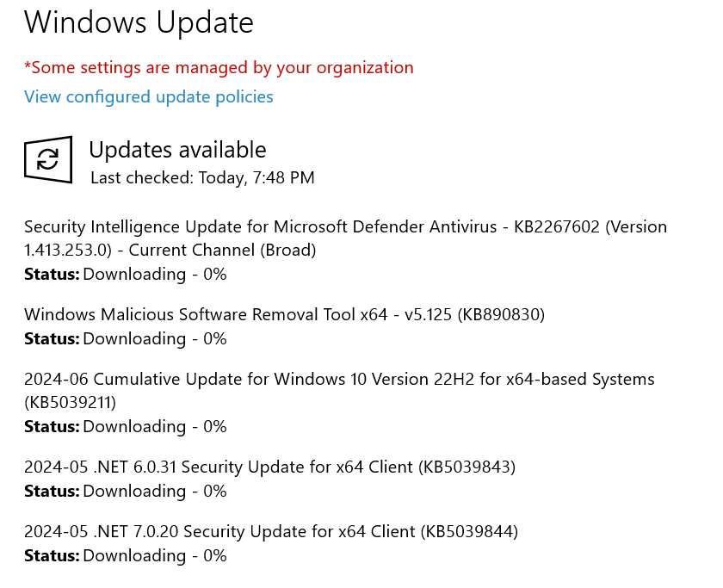Select the red managed by your organization notice
The width and height of the screenshot is (723, 588).
(x=219, y=67)
